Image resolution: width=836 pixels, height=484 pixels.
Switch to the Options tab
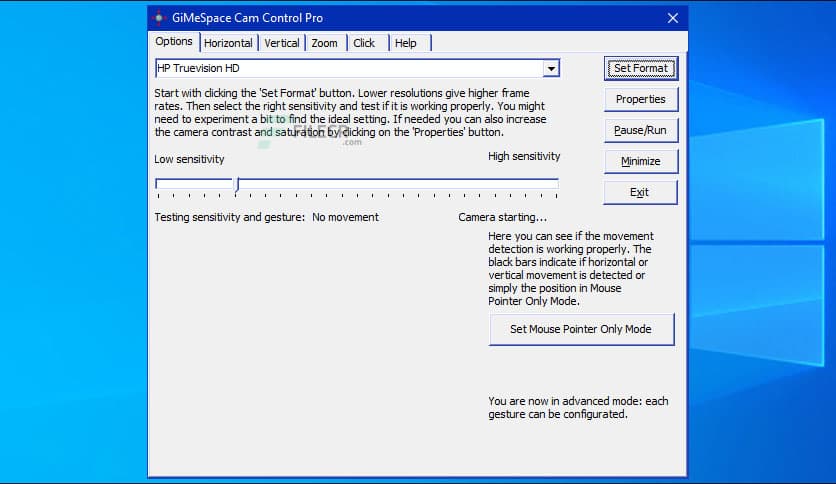click(x=174, y=42)
